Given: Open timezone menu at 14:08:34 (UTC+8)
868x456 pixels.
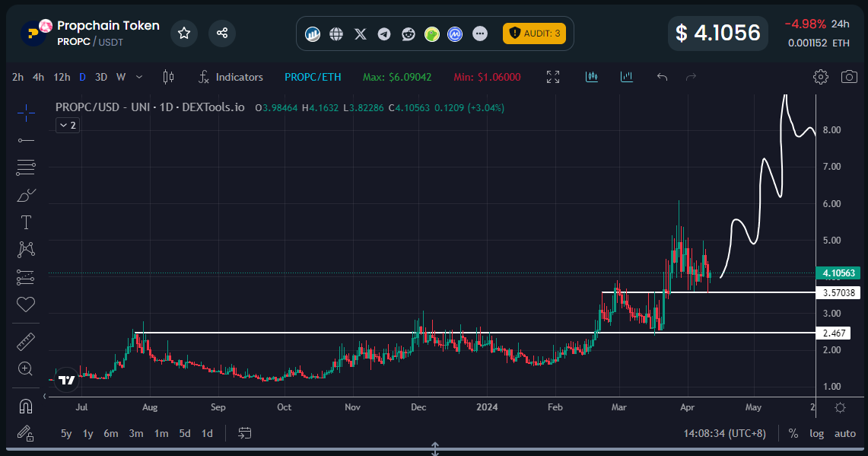Looking at the screenshot, I should pos(725,433).
